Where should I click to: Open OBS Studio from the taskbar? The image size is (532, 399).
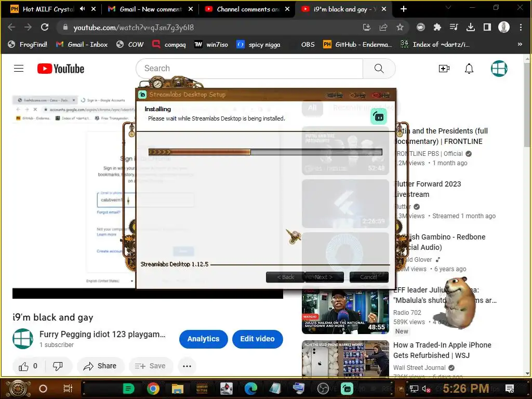323,389
